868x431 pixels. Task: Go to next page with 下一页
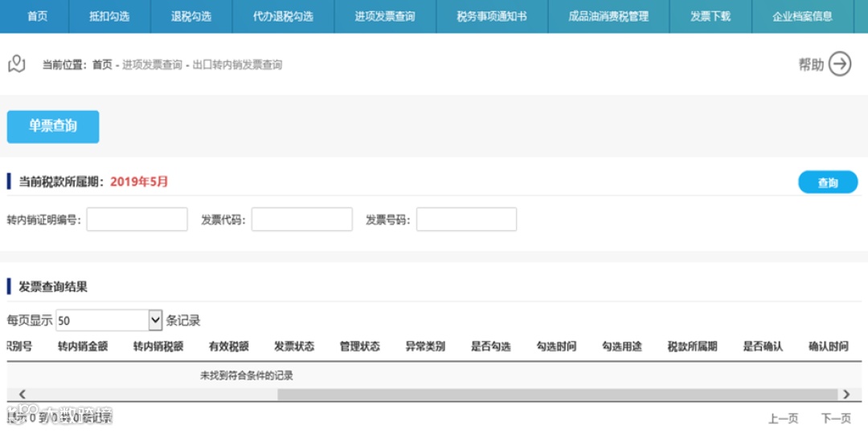(835, 418)
